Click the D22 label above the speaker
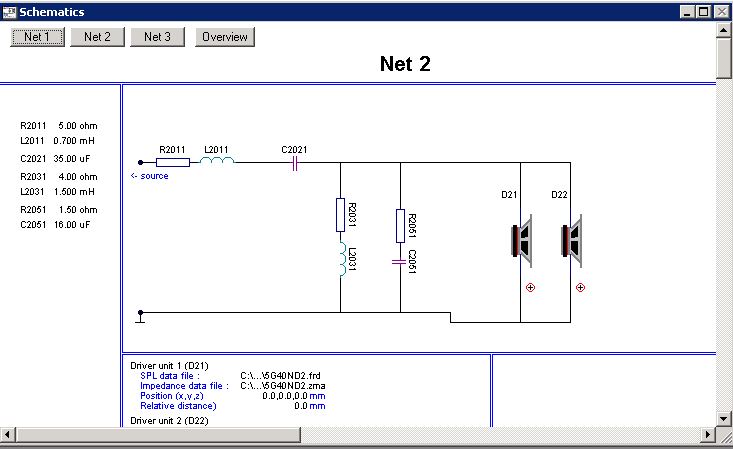The height and width of the screenshot is (449, 733). pos(559,195)
